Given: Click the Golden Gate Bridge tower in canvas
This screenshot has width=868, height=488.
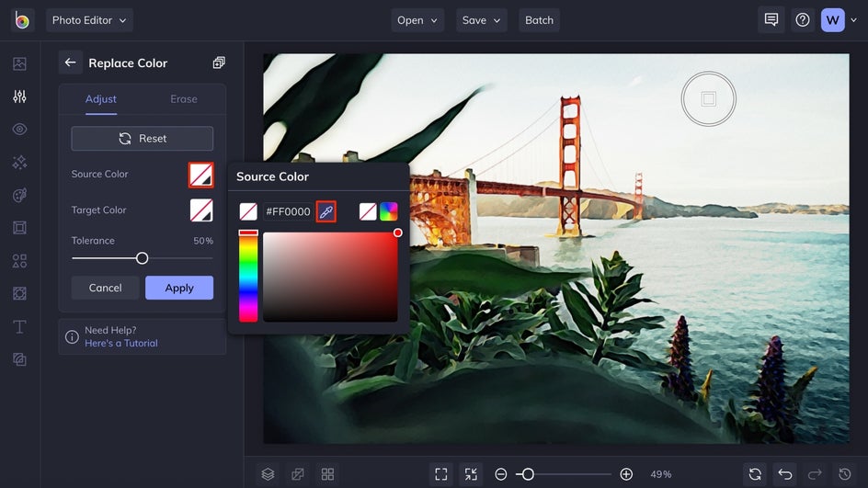Looking at the screenshot, I should click(570, 166).
